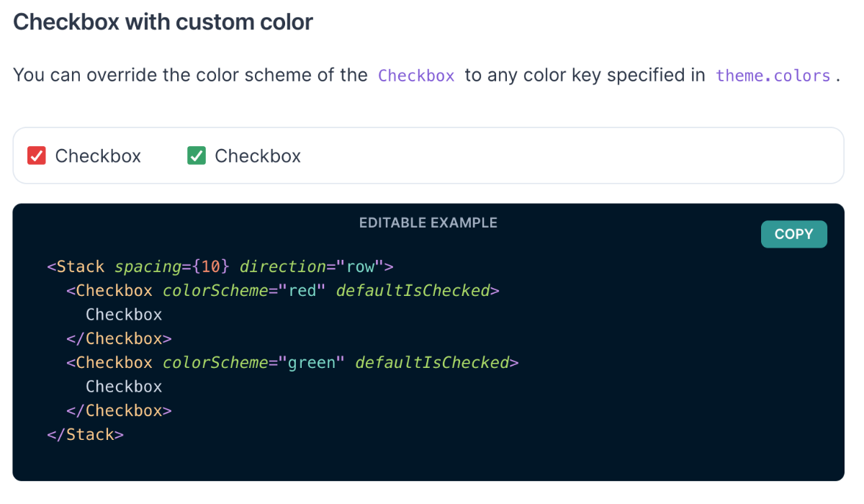The width and height of the screenshot is (864, 504).
Task: Click the first defaultIsChecked attribute
Action: [413, 291]
